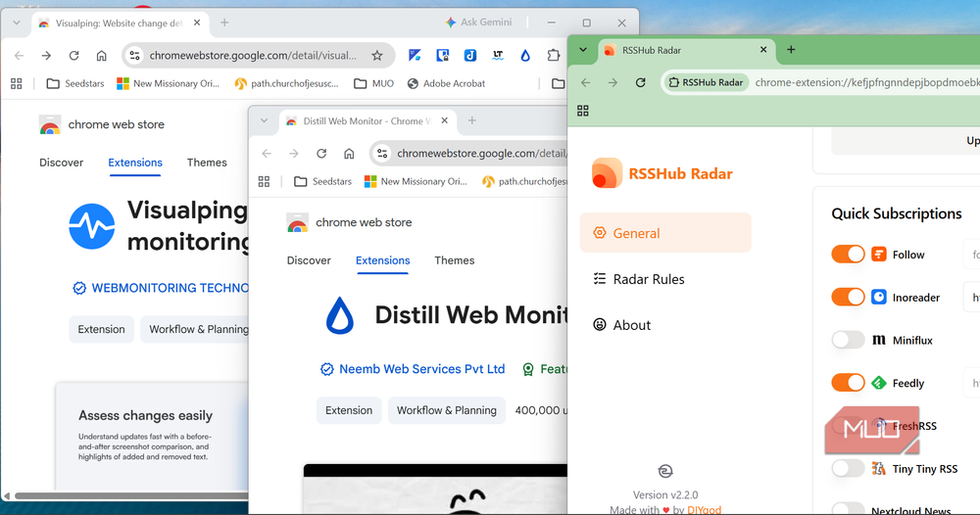This screenshot has width=980, height=515.
Task: Click Workflow & Planning tag in the Distill window
Action: pos(447,410)
